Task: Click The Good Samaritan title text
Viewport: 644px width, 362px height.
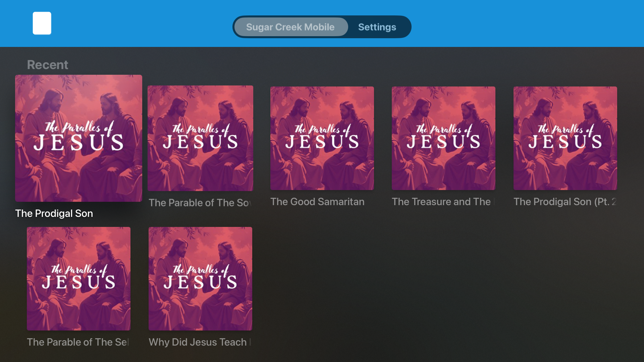Action: [x=317, y=202]
